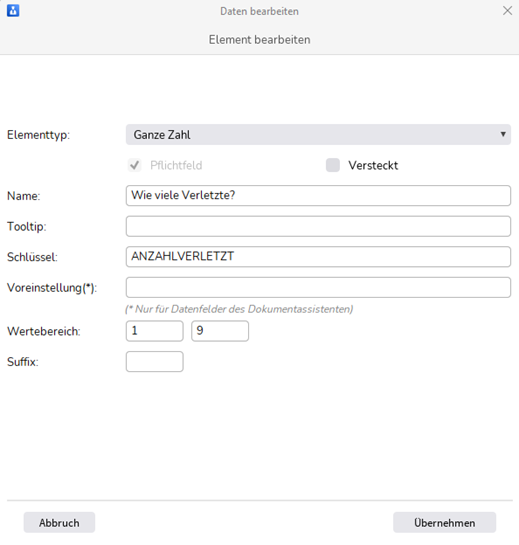Open the Elementtyp combo box showing Ganze Zahl
The height and width of the screenshot is (545, 519).
click(318, 135)
